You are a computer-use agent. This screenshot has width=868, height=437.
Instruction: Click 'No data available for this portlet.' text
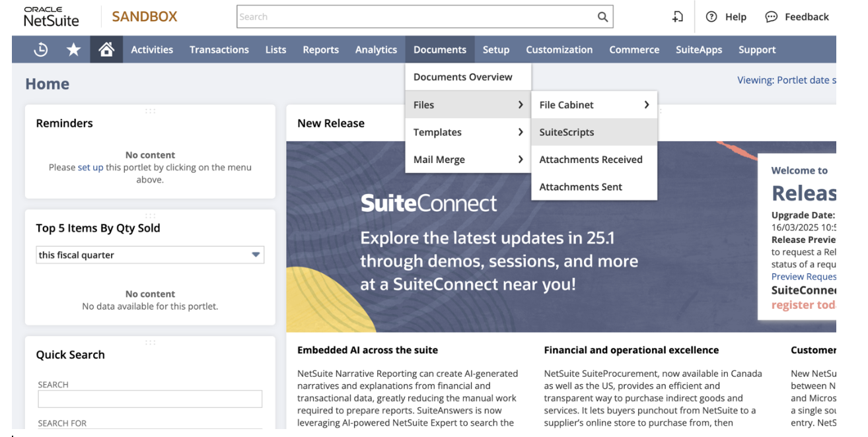tap(150, 306)
